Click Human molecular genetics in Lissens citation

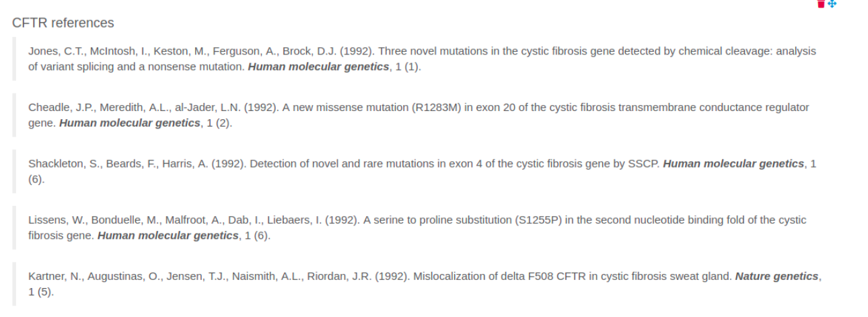(x=168, y=236)
